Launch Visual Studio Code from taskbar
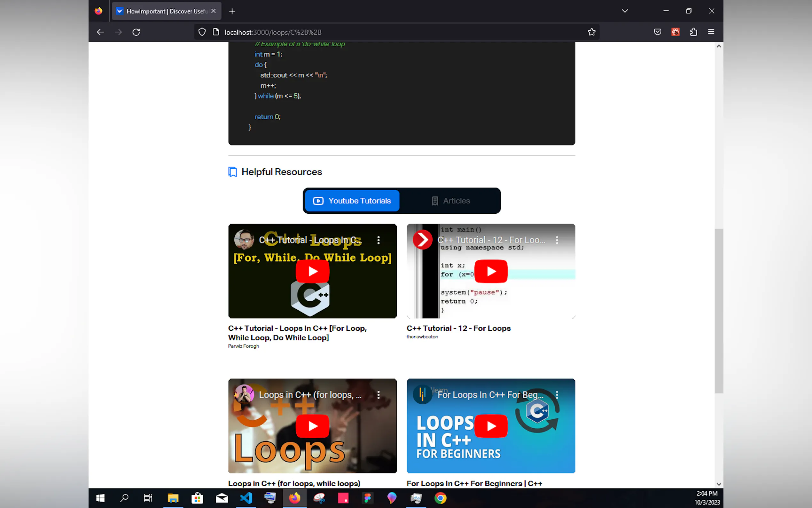The height and width of the screenshot is (508, 812). tap(246, 497)
